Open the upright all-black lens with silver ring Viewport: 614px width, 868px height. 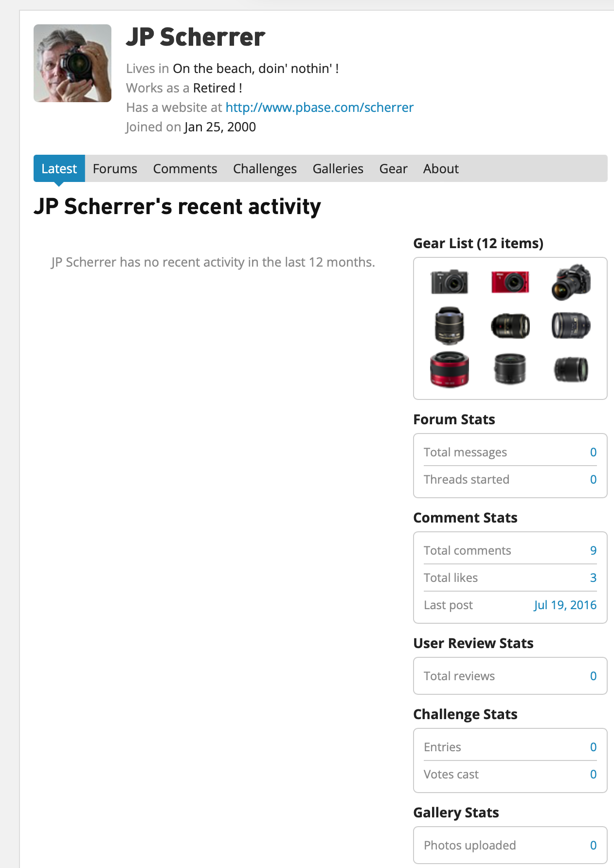[510, 369]
